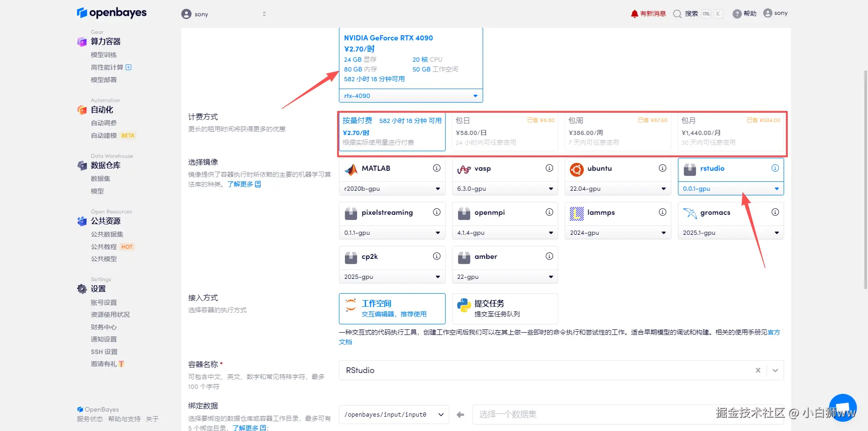The width and height of the screenshot is (868, 431).
Task: Open the rtx-4090 compute dropdown
Action: (411, 96)
